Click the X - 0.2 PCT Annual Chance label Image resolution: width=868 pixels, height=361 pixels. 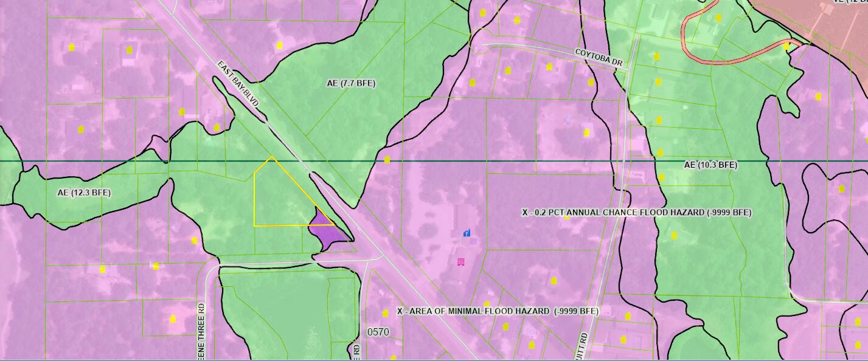(x=636, y=213)
